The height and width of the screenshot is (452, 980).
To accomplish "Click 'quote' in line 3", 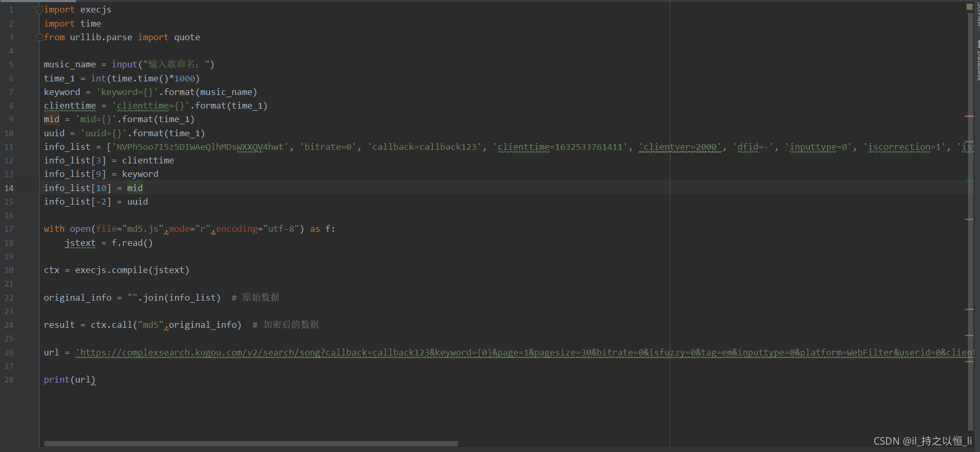I will (187, 37).
